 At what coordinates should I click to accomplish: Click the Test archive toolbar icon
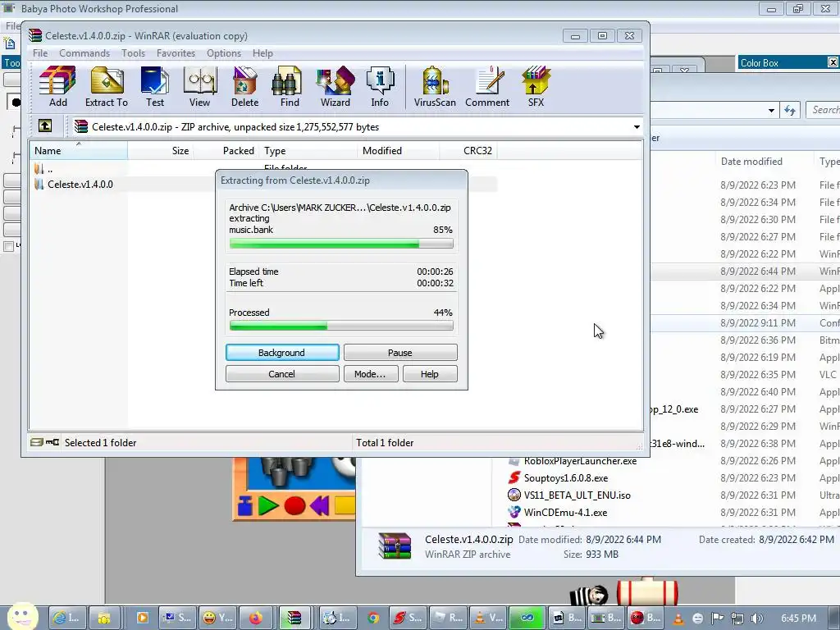(155, 86)
